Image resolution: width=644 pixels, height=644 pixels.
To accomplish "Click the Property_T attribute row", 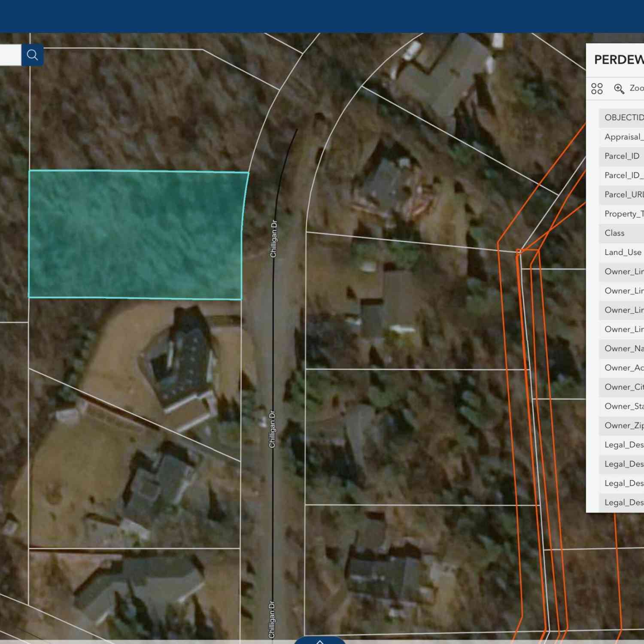I will pyautogui.click(x=622, y=214).
